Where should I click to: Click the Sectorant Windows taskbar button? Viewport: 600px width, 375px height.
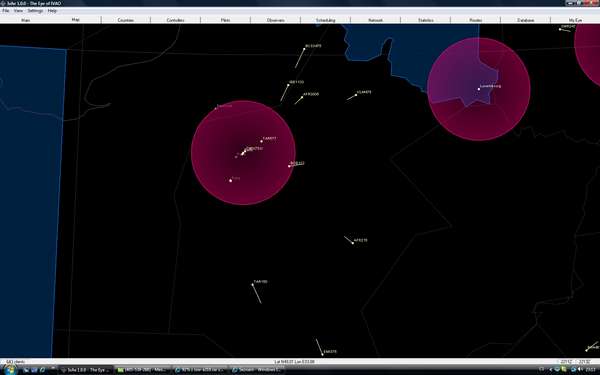pyautogui.click(x=257, y=370)
